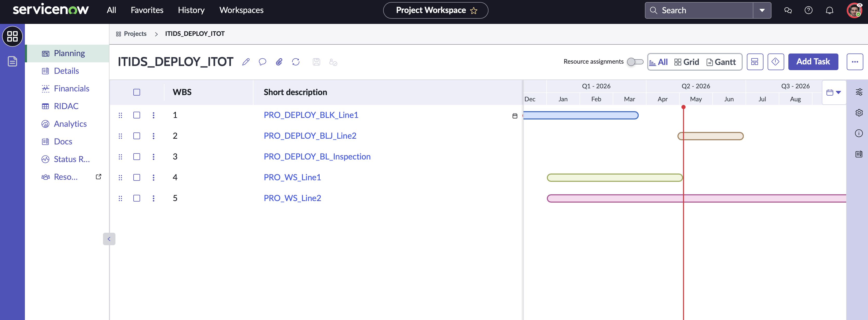868x320 pixels.
Task: Toggle Resource assignments switch
Action: [635, 62]
